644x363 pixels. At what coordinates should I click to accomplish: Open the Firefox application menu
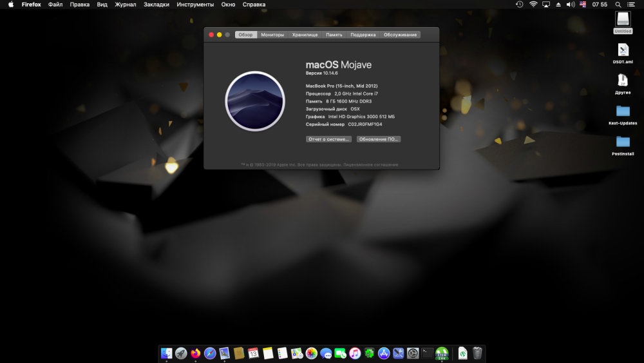pyautogui.click(x=31, y=5)
